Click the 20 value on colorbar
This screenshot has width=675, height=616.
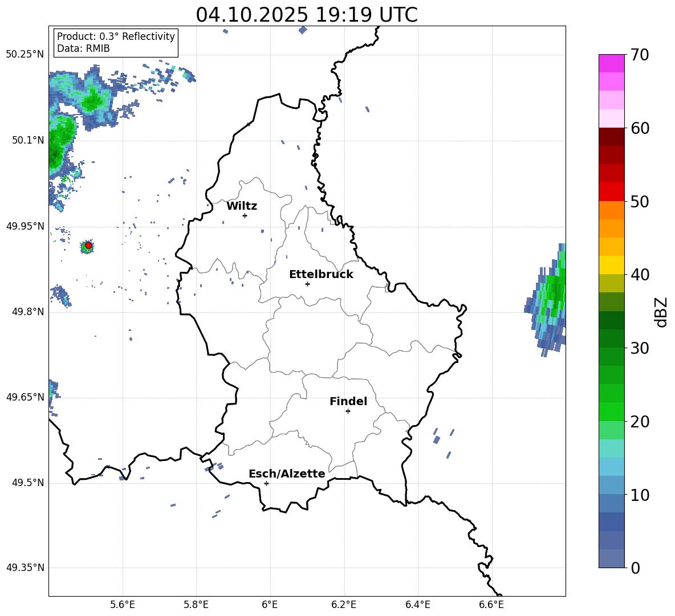[640, 421]
